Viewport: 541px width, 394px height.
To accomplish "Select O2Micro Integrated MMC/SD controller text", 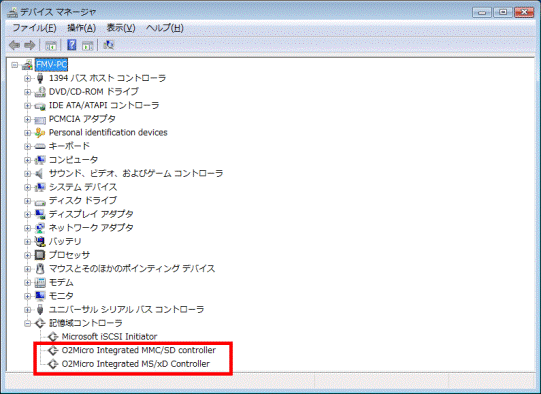I will click(x=139, y=350).
